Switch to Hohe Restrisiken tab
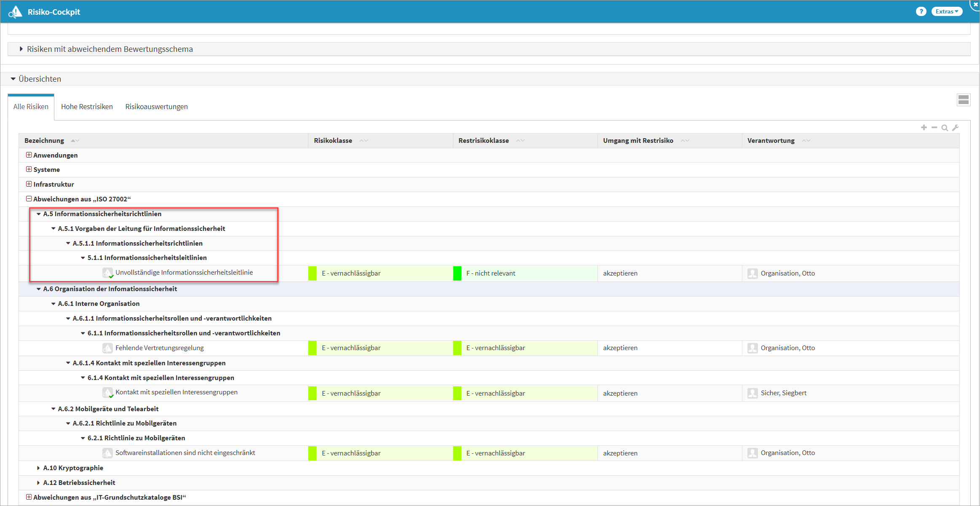Viewport: 980px width, 506px height. (x=87, y=107)
